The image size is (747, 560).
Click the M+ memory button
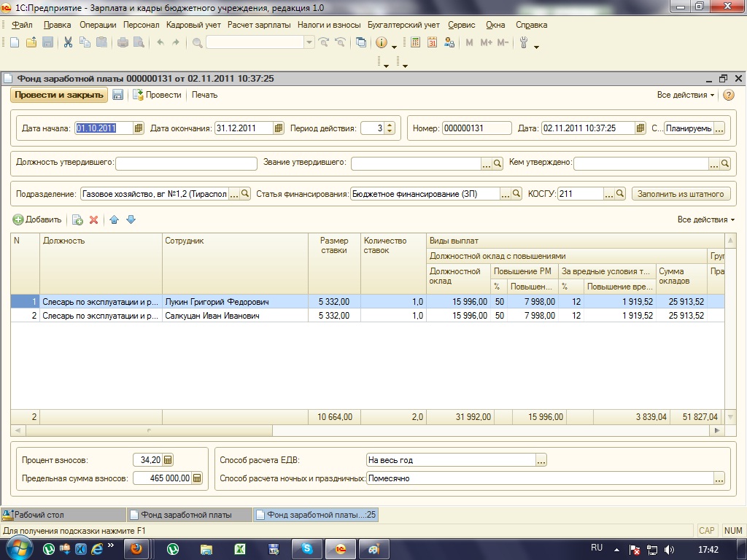[x=486, y=42]
